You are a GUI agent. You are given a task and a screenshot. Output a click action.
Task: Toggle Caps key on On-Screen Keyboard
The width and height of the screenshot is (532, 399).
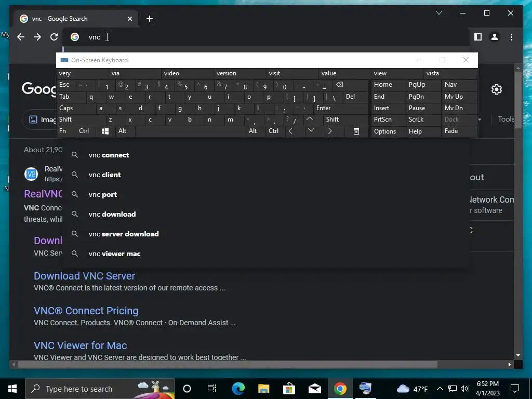[76, 108]
